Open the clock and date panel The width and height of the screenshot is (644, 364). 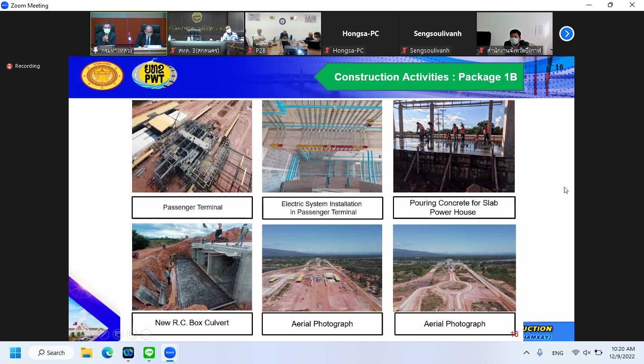[623, 353]
